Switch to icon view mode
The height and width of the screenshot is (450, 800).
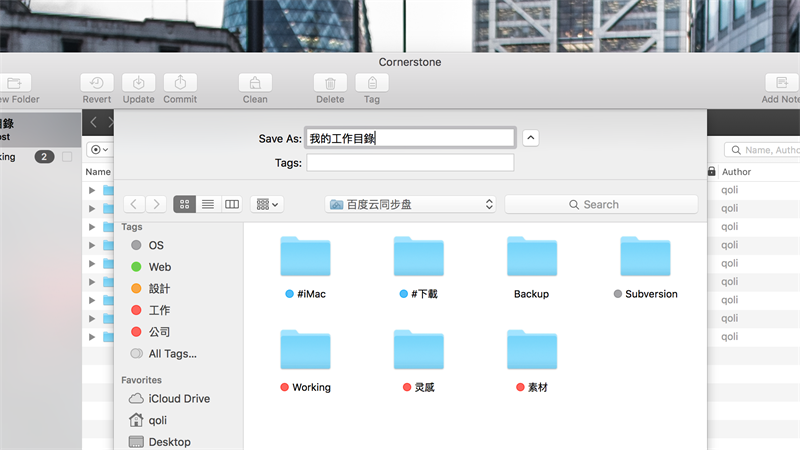click(x=185, y=204)
